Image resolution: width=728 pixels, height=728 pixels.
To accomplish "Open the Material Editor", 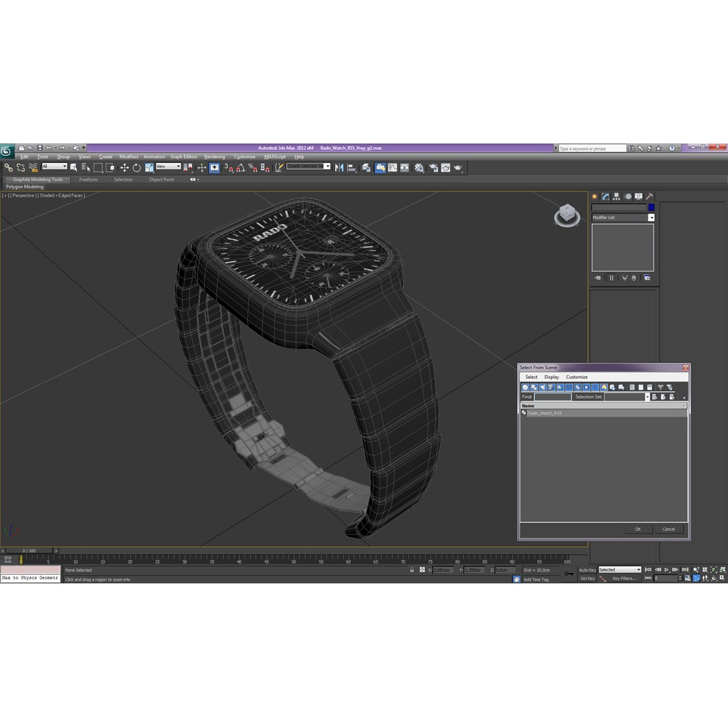I will pyautogui.click(x=419, y=168).
